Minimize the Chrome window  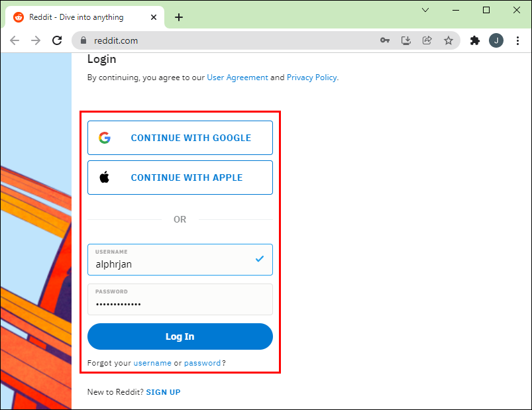coord(456,10)
